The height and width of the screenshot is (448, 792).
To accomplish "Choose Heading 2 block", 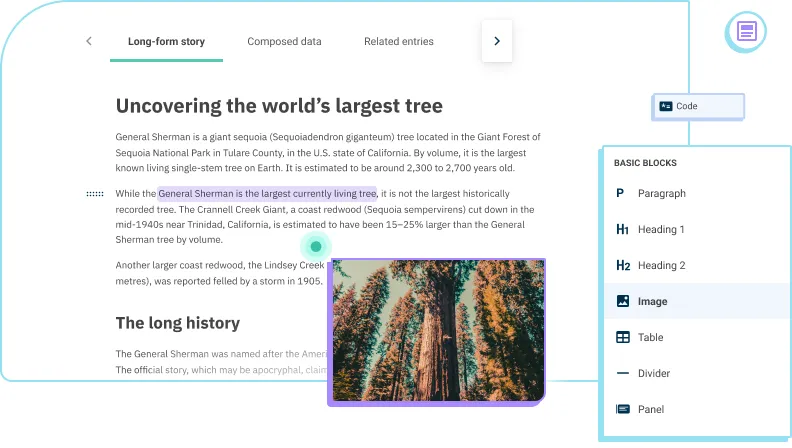I will pos(698,265).
